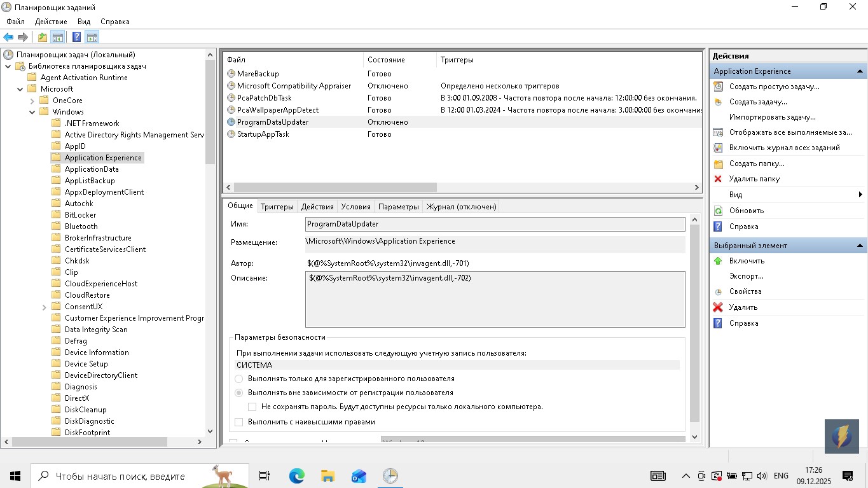Image resolution: width=868 pixels, height=488 pixels.
Task: Click the green Enable (Включить) arrow icon
Action: (x=718, y=261)
